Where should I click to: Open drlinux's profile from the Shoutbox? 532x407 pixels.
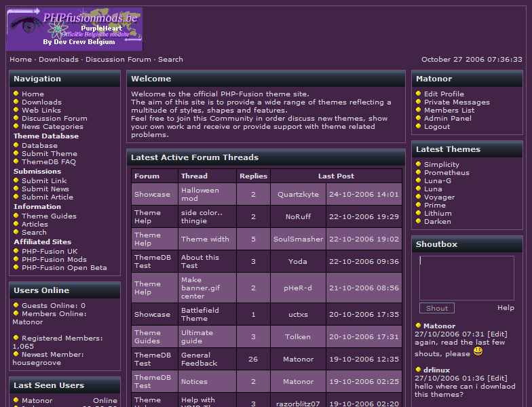tap(436, 370)
